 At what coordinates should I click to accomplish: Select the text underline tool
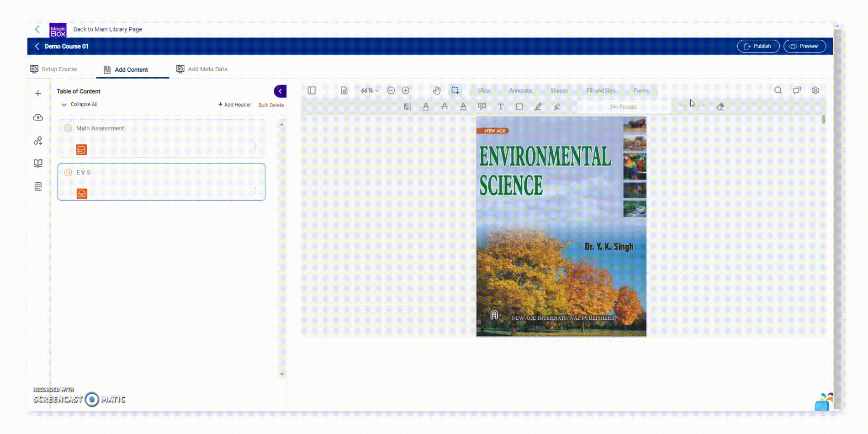[426, 106]
